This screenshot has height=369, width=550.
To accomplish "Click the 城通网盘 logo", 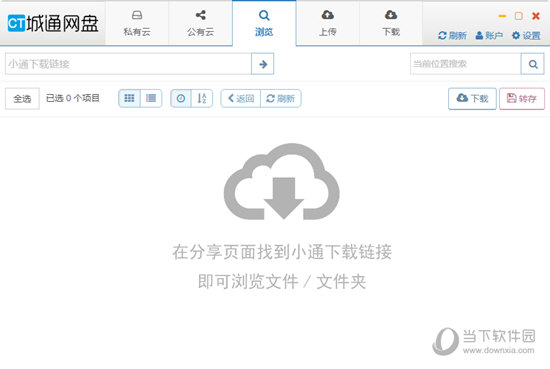I will click(53, 24).
